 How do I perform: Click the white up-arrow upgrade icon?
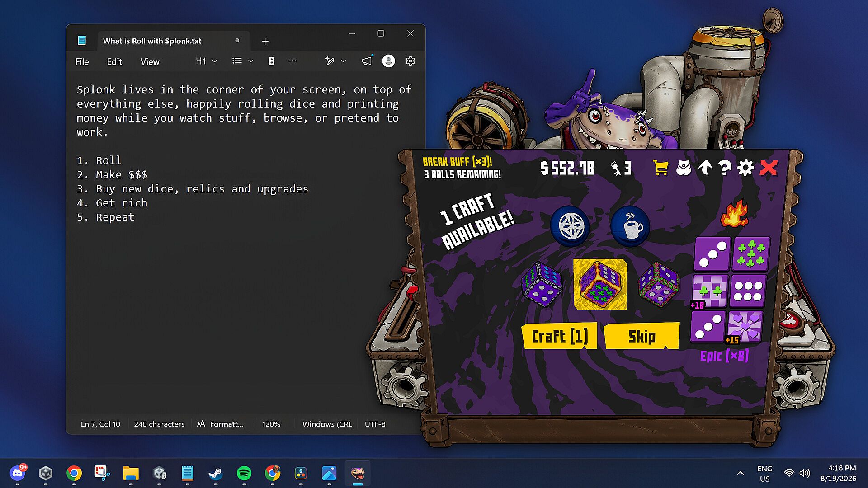pos(705,168)
